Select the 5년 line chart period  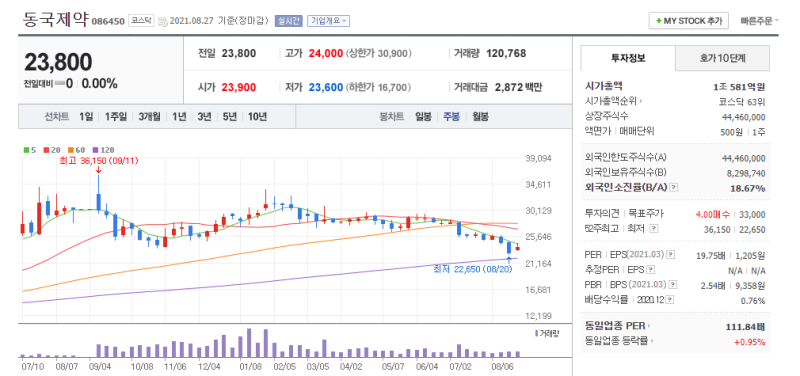coord(230,117)
